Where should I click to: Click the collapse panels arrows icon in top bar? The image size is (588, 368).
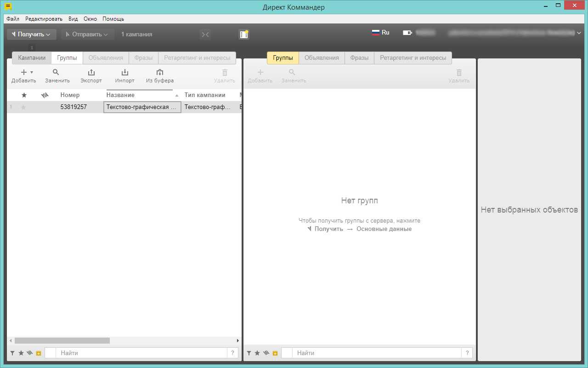(205, 34)
